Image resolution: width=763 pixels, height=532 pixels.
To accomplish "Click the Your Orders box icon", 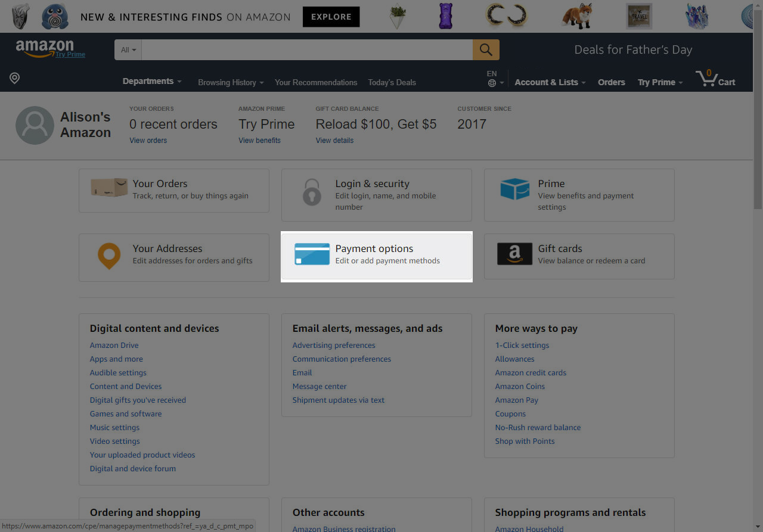I will tap(109, 188).
